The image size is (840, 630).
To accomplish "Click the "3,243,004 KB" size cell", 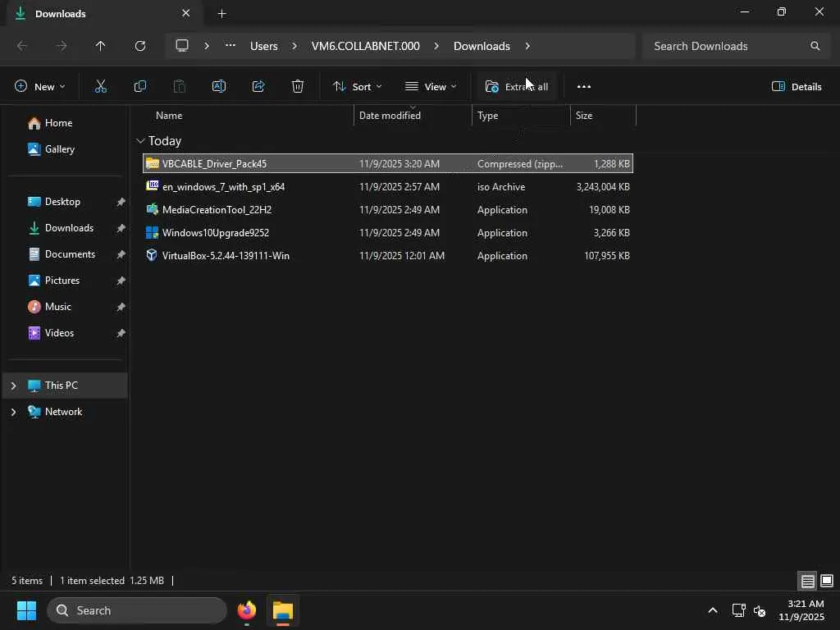I will click(603, 186).
